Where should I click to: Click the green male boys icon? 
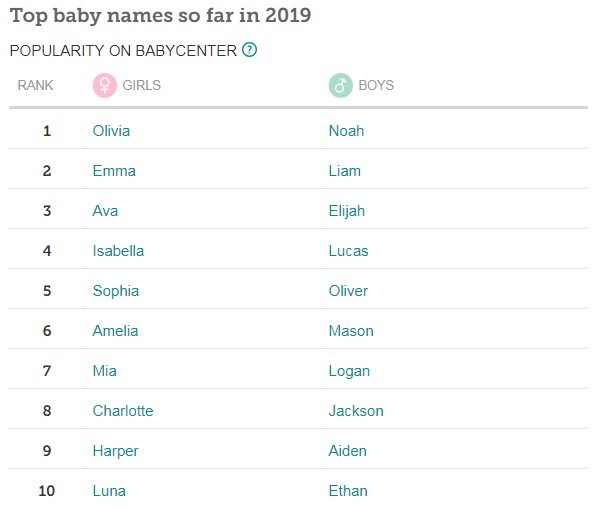click(x=341, y=85)
